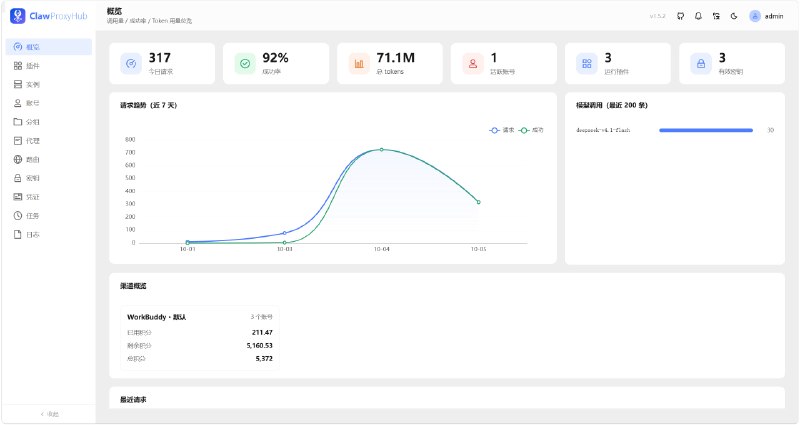Open the admin user menu label
The width and height of the screenshot is (800, 425).
(773, 16)
